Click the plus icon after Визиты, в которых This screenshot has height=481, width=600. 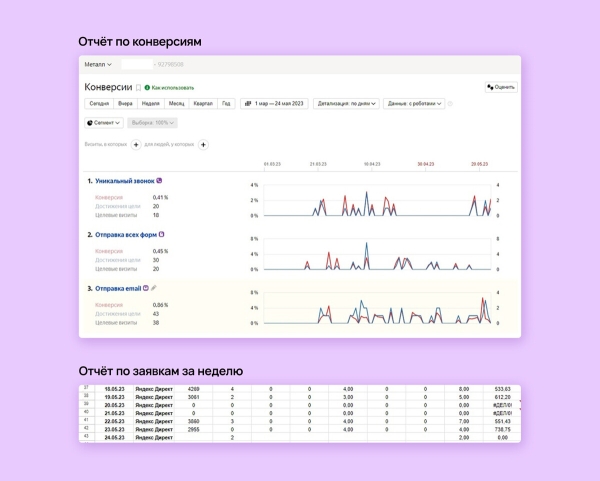tap(136, 145)
